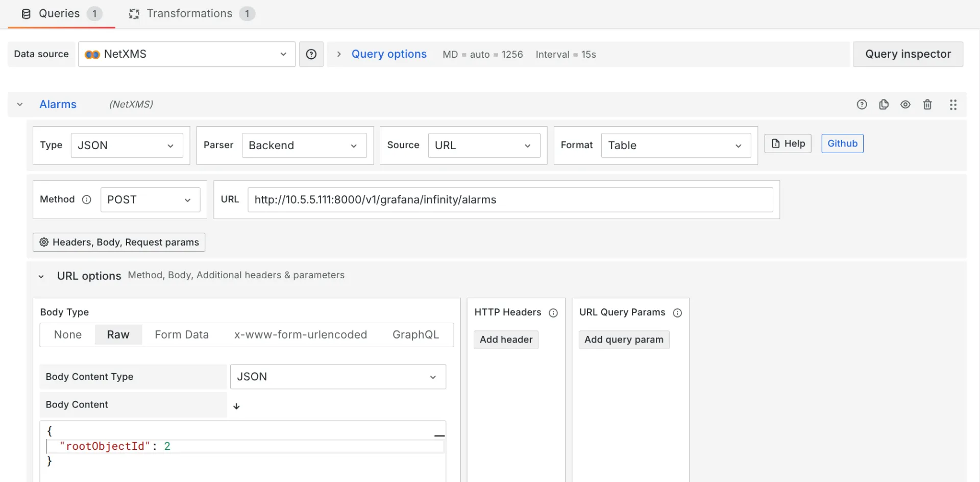Viewport: 980px width, 482px height.
Task: Select the None body type option
Action: [67, 334]
